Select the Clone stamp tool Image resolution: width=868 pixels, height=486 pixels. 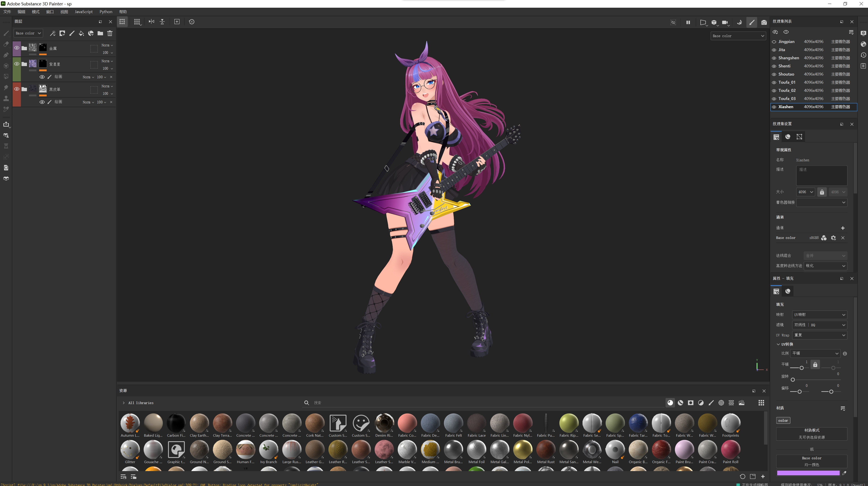[6, 98]
